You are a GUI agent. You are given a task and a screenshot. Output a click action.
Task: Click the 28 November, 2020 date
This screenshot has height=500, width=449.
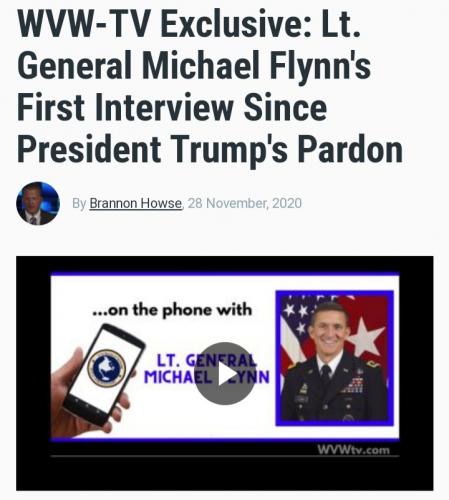[245, 203]
